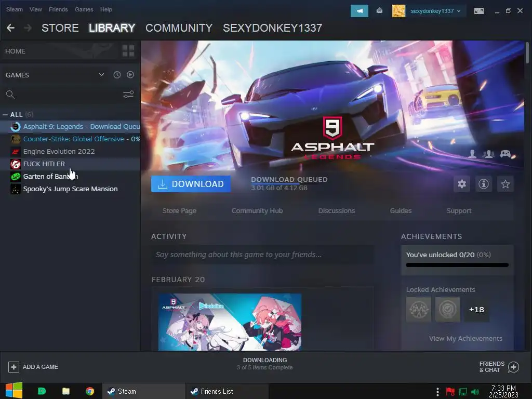Open advanced filter sliders icon
This screenshot has width=532, height=399.
(128, 95)
